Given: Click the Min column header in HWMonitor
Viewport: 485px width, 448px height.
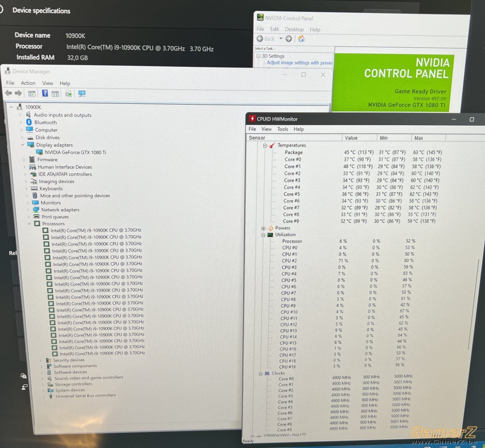Looking at the screenshot, I should point(394,138).
